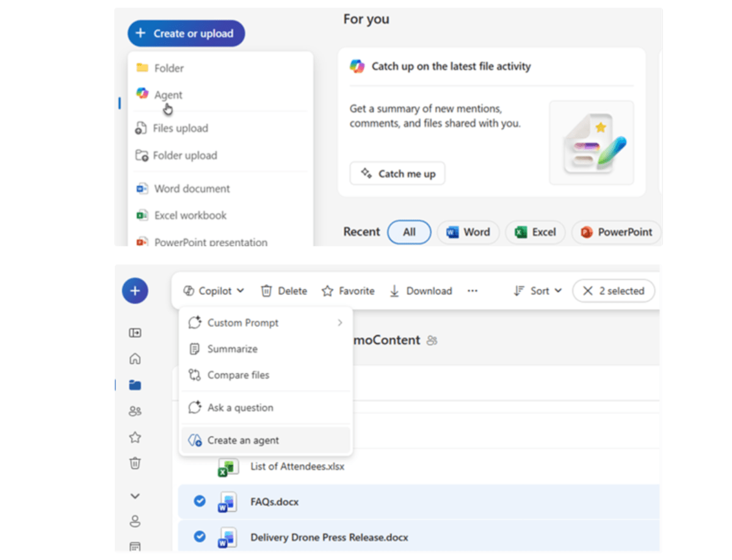Open My Files folder icon in sidebar
This screenshot has width=732, height=560.
coord(135,385)
